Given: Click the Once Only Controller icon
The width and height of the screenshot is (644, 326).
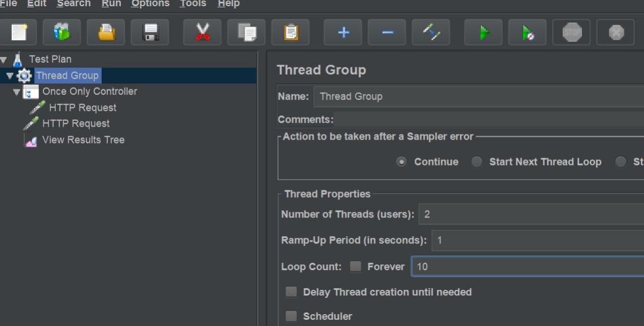Looking at the screenshot, I should pyautogui.click(x=31, y=92).
